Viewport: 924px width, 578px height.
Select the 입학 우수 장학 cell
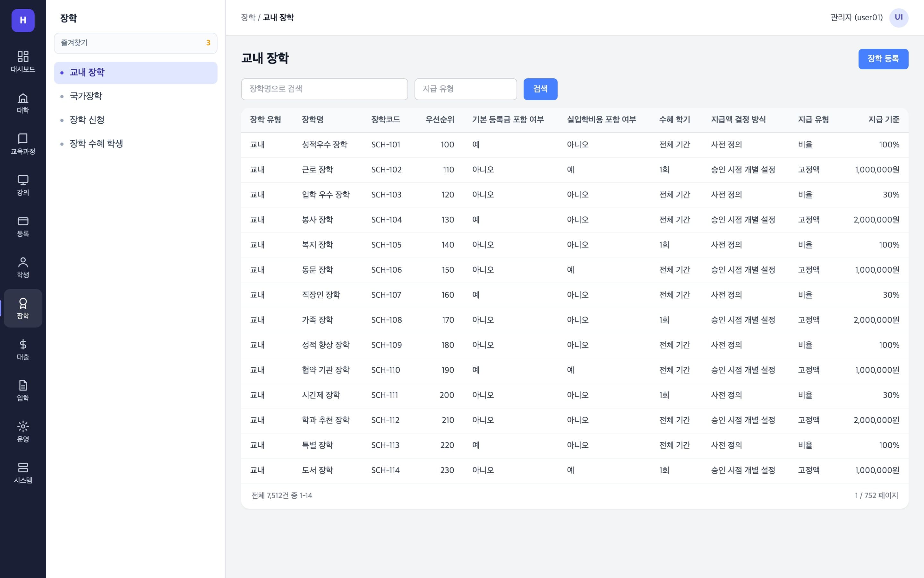click(x=326, y=195)
